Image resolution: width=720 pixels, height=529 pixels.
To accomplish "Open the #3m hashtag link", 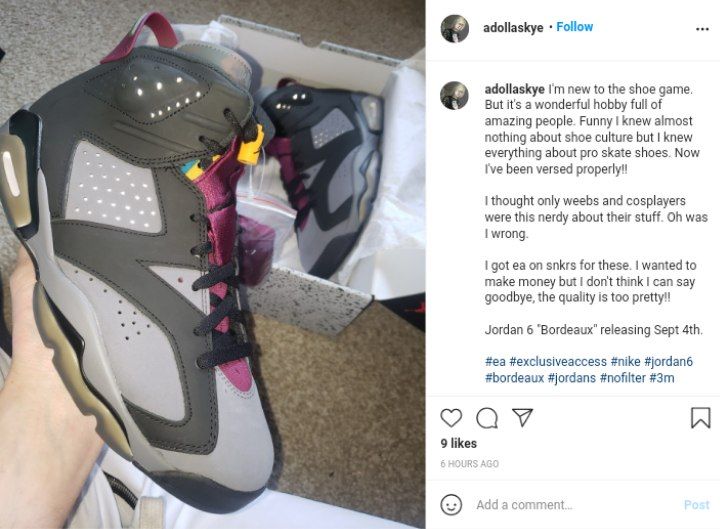I will [662, 378].
